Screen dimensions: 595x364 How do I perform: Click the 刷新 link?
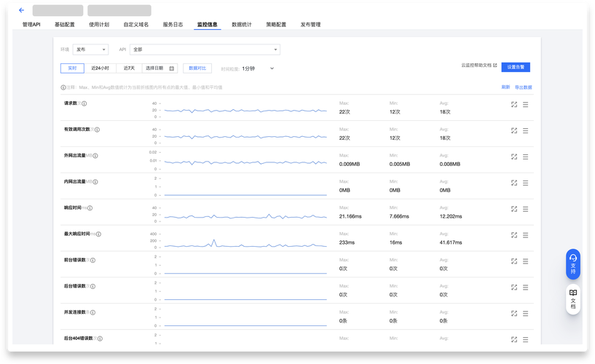coord(505,87)
